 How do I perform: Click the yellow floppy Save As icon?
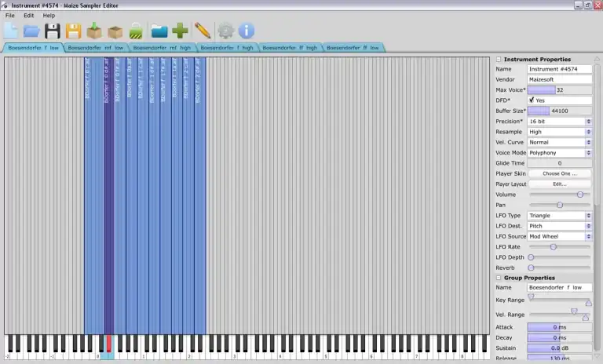(73, 31)
